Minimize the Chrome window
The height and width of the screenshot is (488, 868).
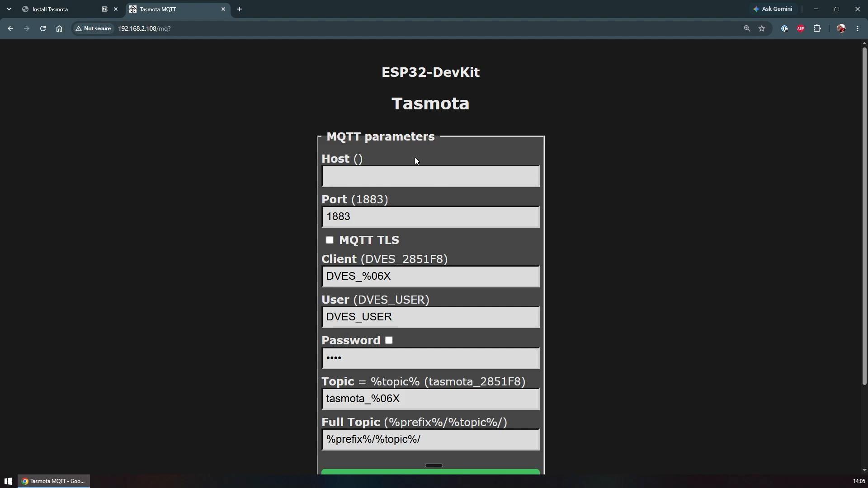point(816,9)
